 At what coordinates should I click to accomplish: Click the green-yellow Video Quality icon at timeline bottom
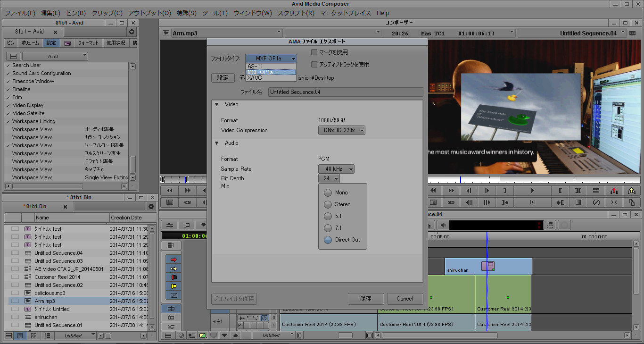(202, 336)
